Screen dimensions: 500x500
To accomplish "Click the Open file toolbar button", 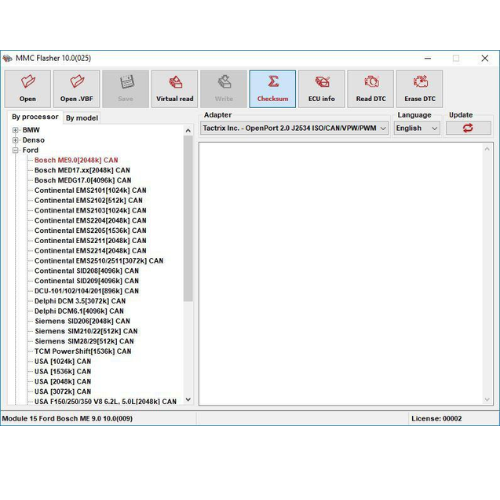I will coord(28,89).
